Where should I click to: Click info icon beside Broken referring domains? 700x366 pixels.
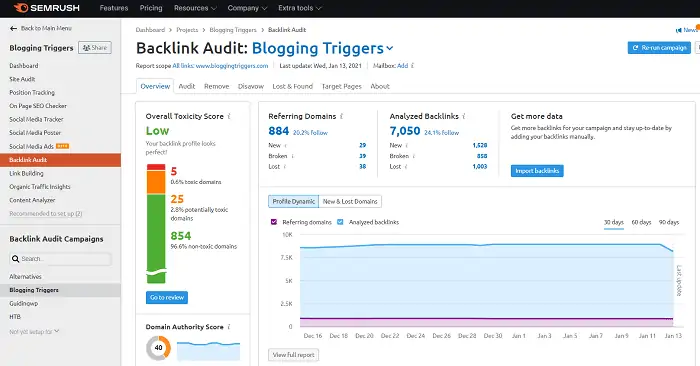292,156
